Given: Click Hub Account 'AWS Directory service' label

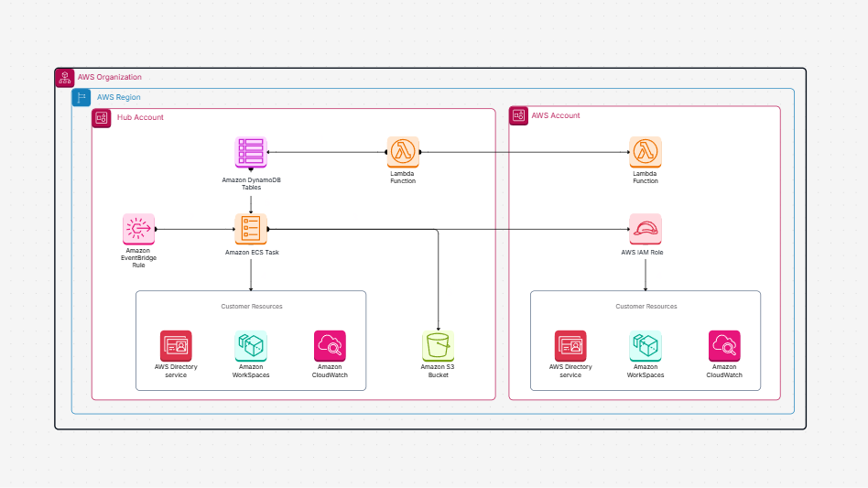Looking at the screenshot, I should pos(176,371).
